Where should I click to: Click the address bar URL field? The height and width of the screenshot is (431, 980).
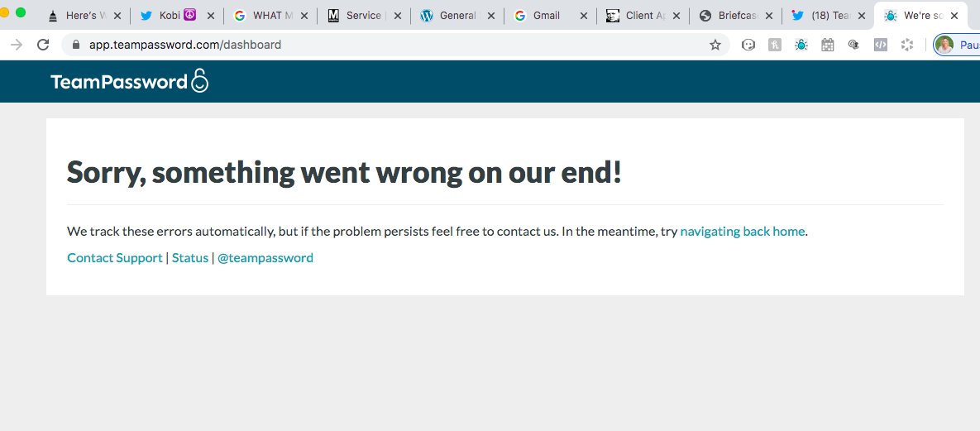pyautogui.click(x=394, y=45)
